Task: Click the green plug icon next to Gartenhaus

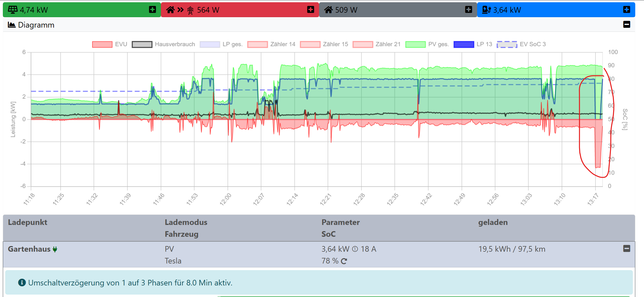Action: click(55, 249)
